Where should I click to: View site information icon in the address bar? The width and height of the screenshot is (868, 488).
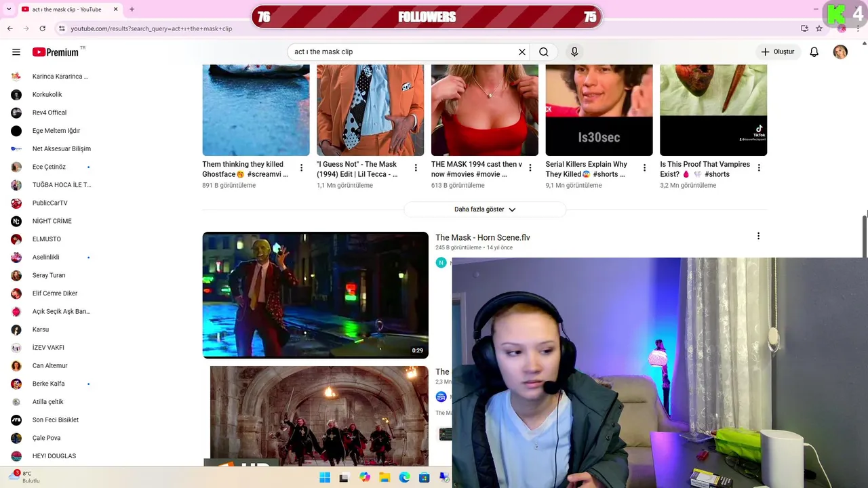click(x=62, y=28)
